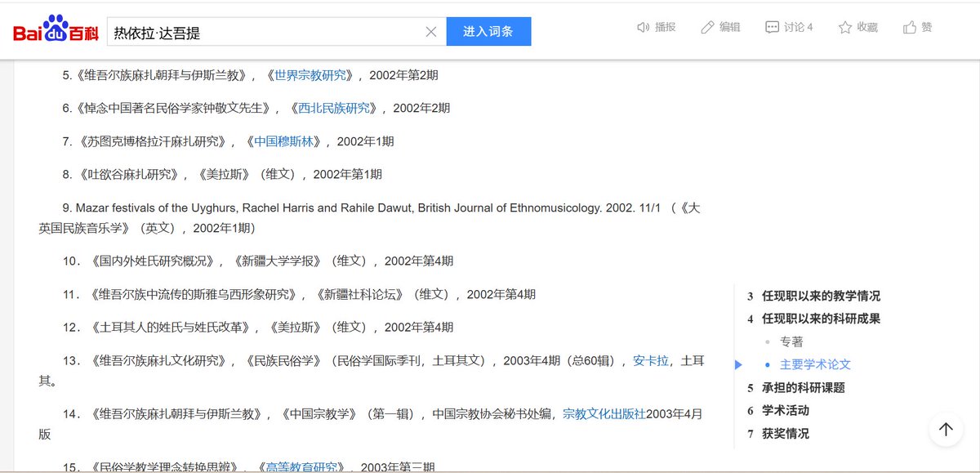This screenshot has width=980, height=473.
Task: Open the 高等教育研究 link
Action: [x=301, y=467]
